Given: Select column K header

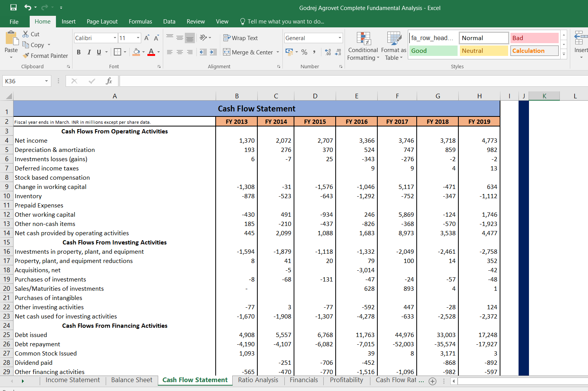Looking at the screenshot, I should pos(544,96).
